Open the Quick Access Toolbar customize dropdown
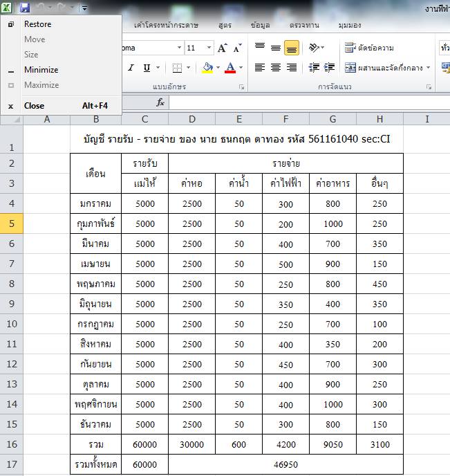Viewport: 450px width, 476px height. [x=84, y=8]
